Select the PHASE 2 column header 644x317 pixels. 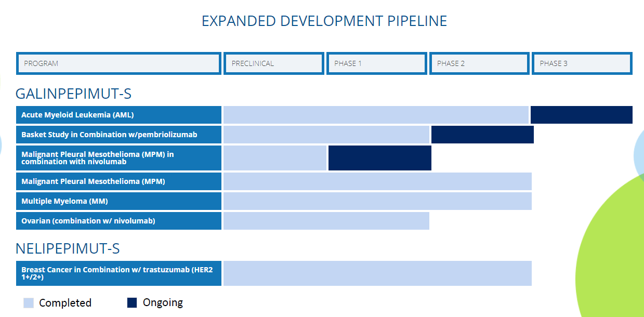pyautogui.click(x=479, y=63)
